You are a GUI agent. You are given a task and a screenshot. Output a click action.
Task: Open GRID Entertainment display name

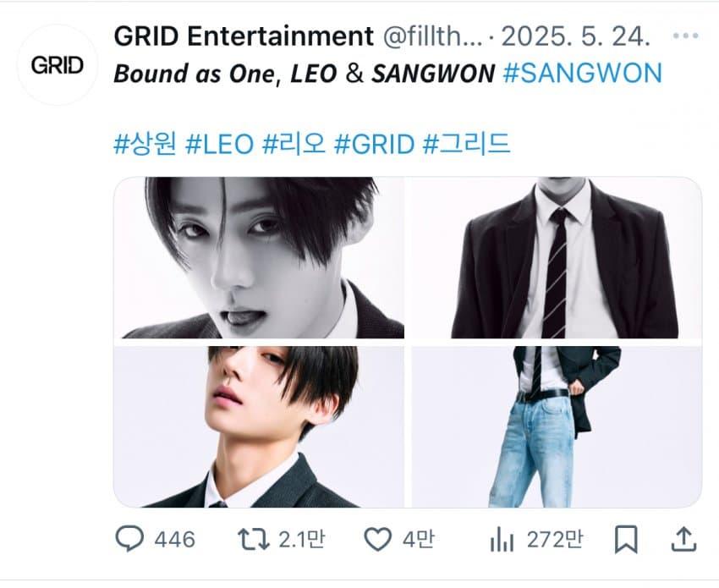pyautogui.click(x=244, y=36)
